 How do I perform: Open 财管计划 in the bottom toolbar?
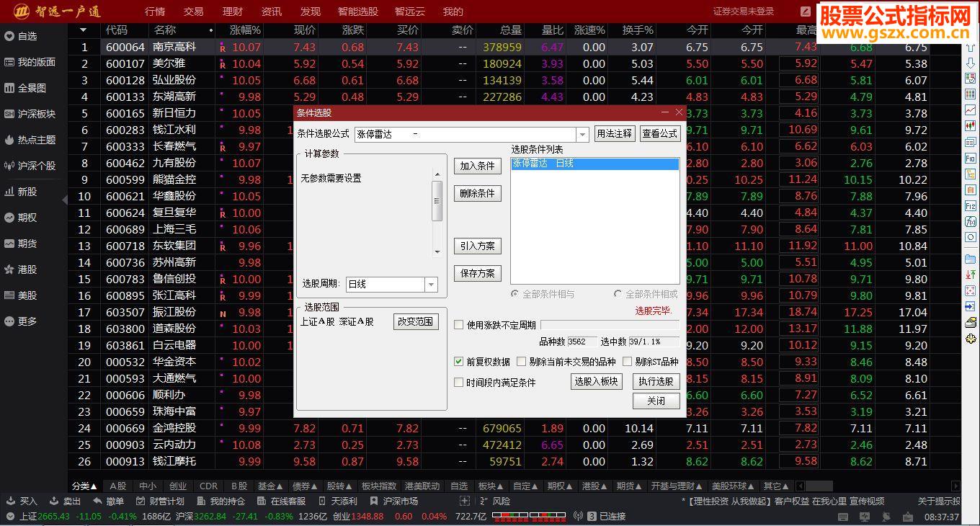pyautogui.click(x=160, y=502)
